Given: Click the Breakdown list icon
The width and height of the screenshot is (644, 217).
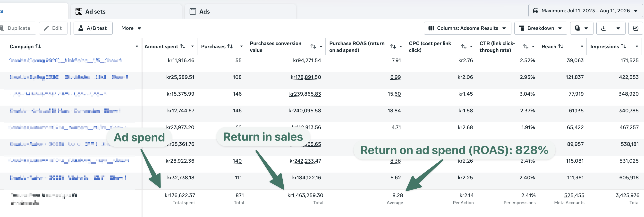Looking at the screenshot, I should coord(522,28).
